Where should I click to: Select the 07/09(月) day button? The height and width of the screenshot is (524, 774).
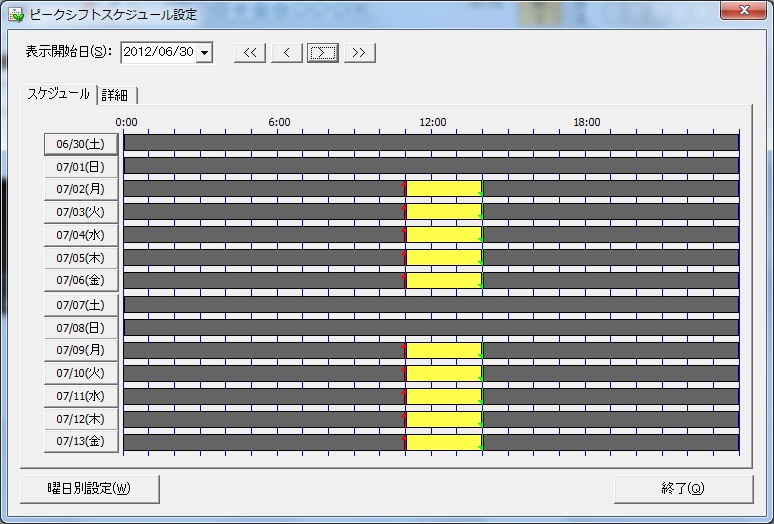[81, 350]
